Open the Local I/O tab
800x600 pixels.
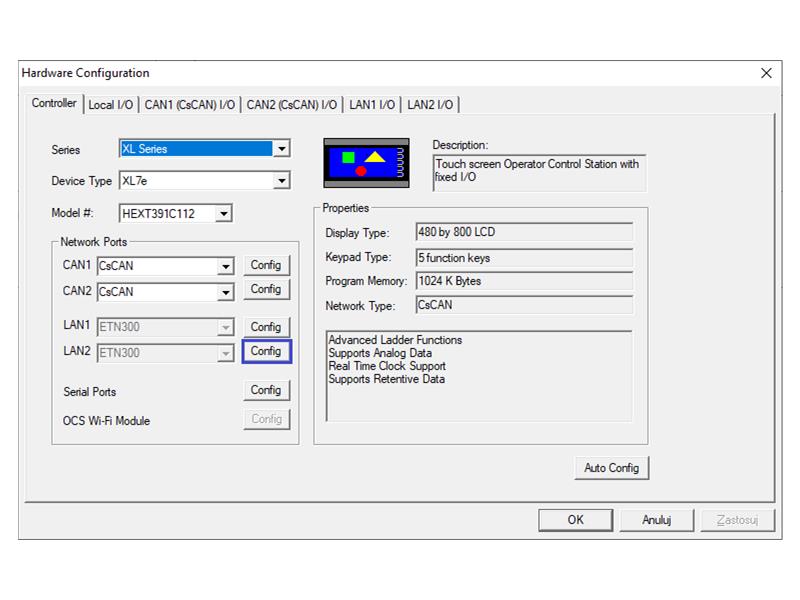point(111,105)
